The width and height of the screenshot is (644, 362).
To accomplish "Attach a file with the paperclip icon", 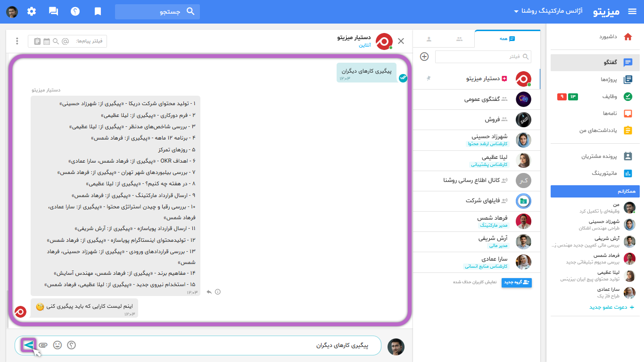I will 43,345.
